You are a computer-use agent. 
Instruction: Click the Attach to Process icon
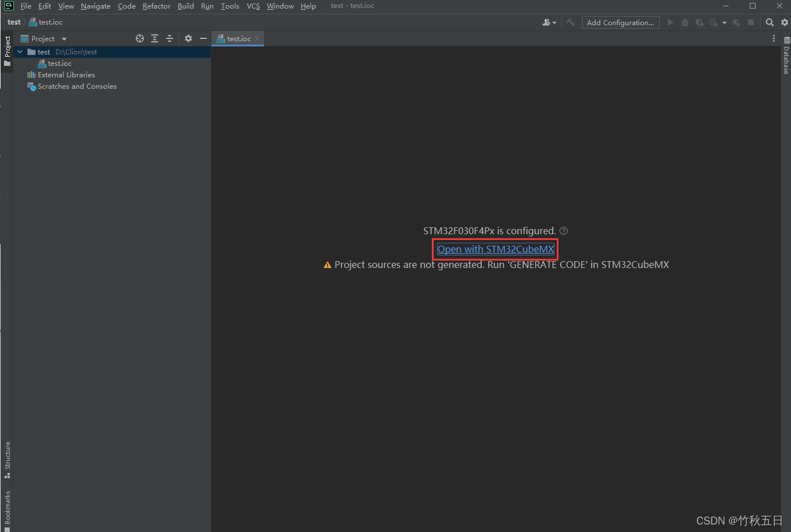coord(736,22)
